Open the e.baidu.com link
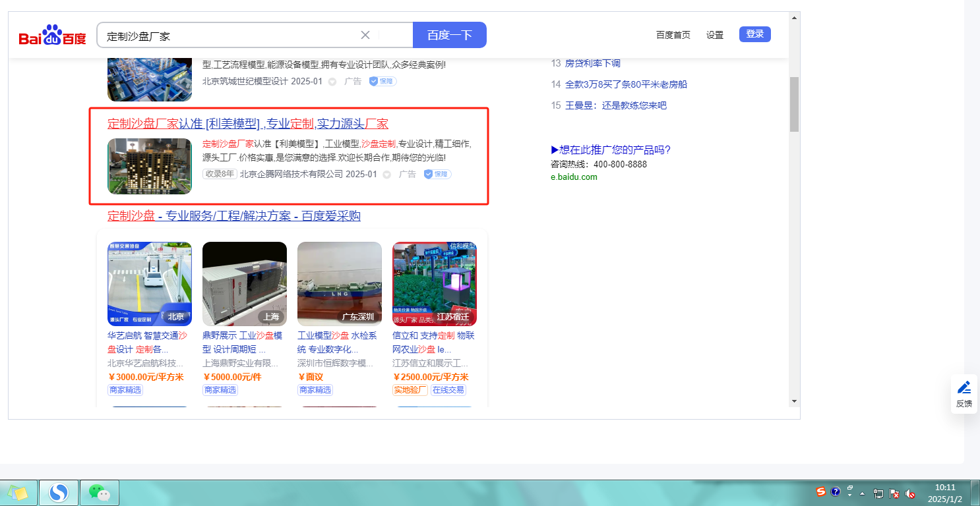The width and height of the screenshot is (980, 506). tap(574, 177)
